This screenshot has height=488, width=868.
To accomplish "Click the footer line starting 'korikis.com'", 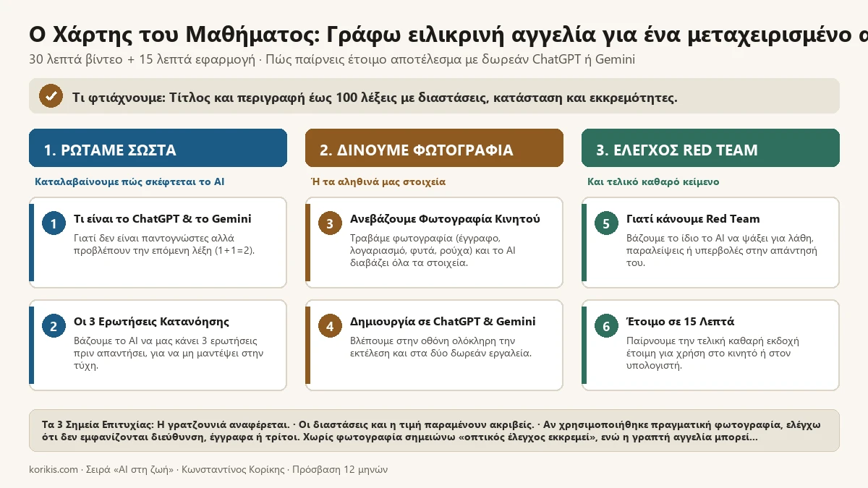I will pos(208,470).
